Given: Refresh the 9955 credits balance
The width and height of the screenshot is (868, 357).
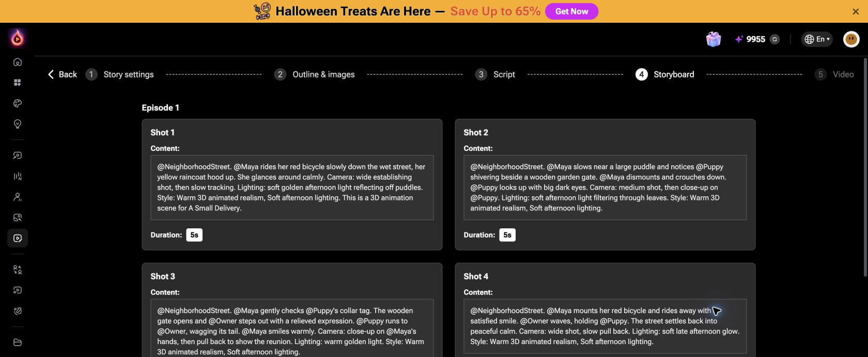Looking at the screenshot, I should pos(774,39).
